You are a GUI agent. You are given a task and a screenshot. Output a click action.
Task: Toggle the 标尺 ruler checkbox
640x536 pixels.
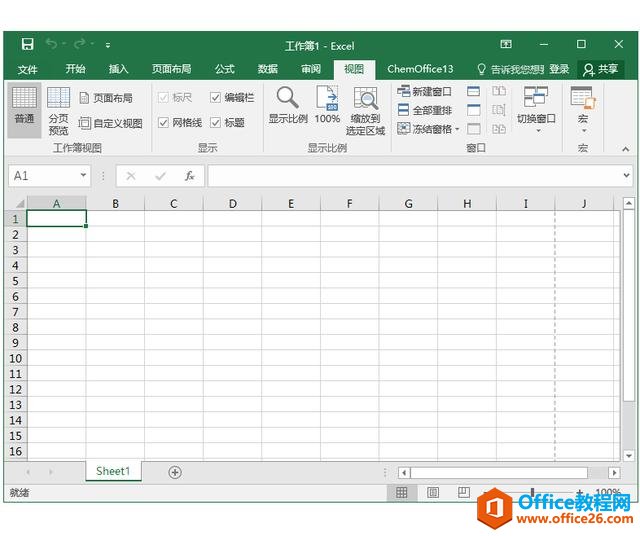click(163, 98)
